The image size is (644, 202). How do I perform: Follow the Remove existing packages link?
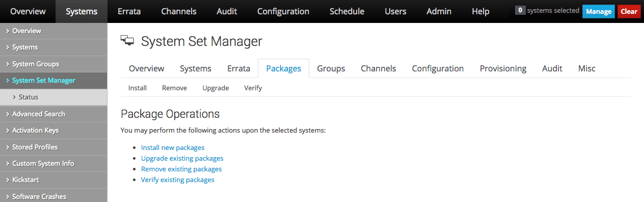pos(181,169)
